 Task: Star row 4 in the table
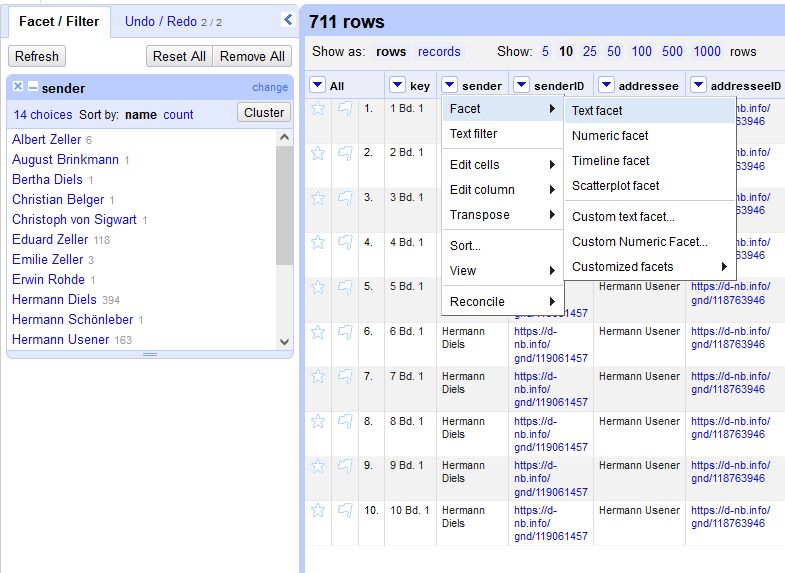[318, 242]
